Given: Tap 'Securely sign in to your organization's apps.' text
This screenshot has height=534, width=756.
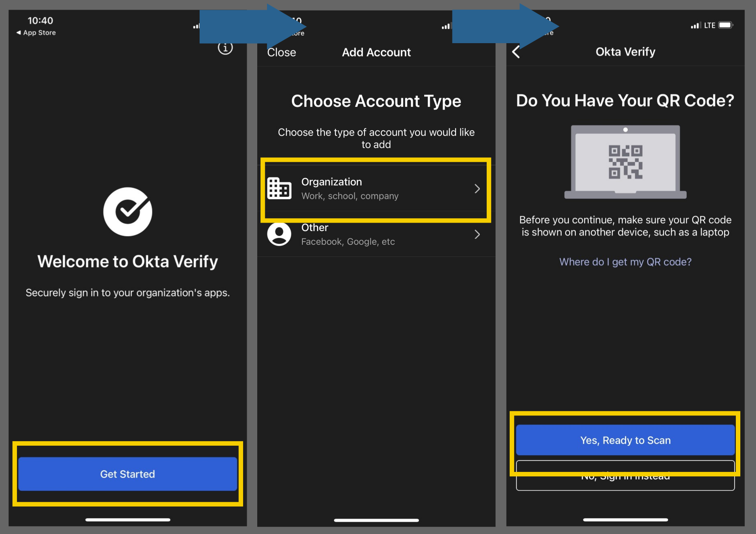Looking at the screenshot, I should click(128, 292).
